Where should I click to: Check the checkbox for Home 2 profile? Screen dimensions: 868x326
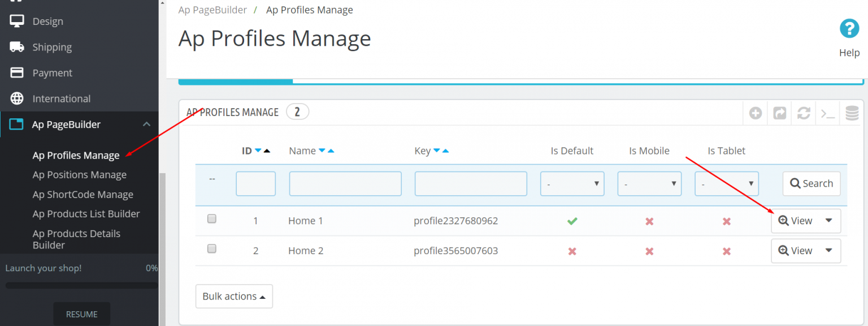coord(211,248)
